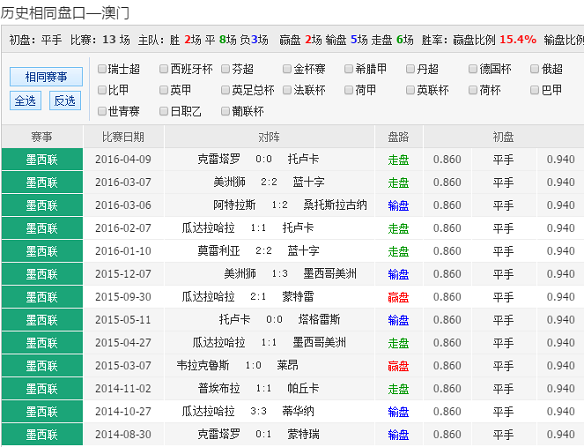The image size is (584, 447).
Task: Enable the 英甲 checkbox
Action: 164,90
